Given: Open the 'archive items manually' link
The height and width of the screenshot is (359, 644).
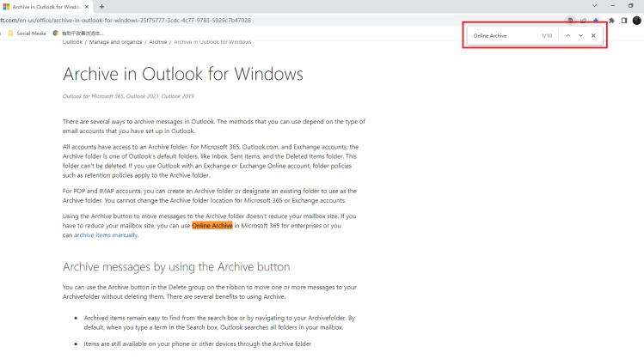Looking at the screenshot, I should [106, 234].
